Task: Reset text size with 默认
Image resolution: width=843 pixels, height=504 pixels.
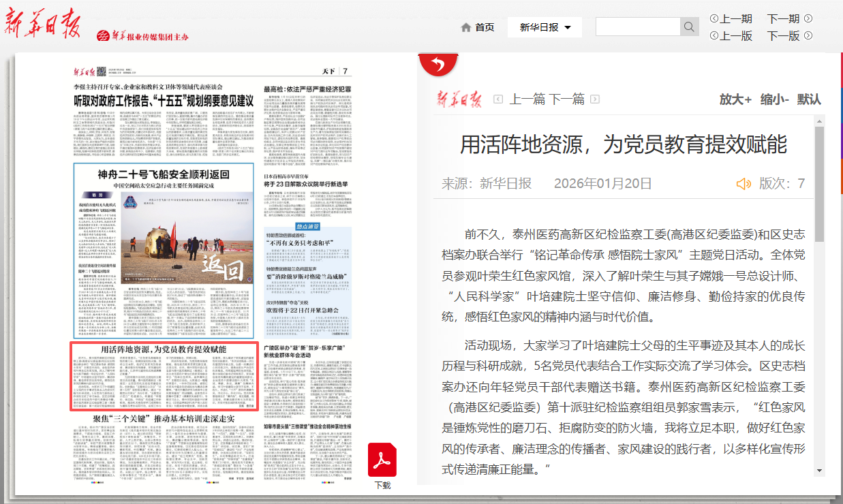Action: click(809, 99)
